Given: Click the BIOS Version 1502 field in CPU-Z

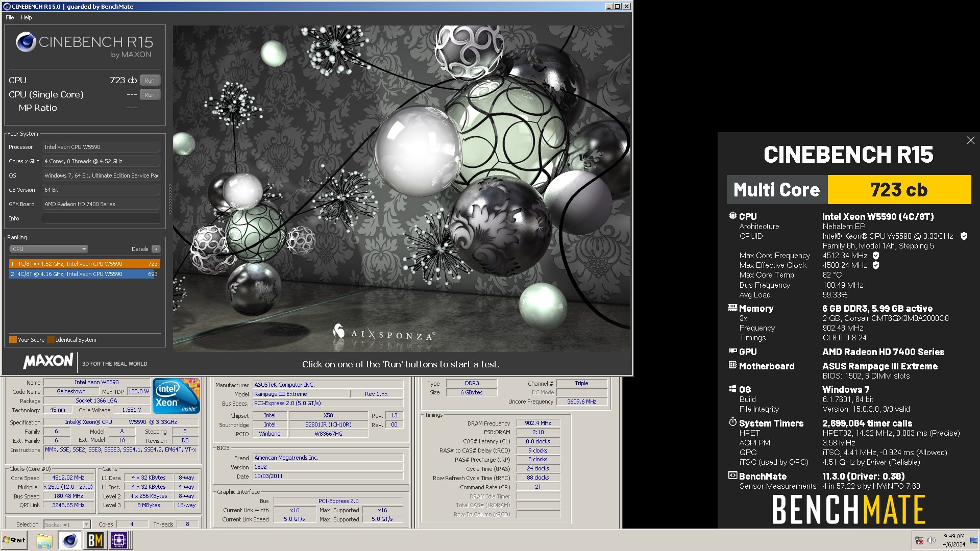Looking at the screenshot, I should 328,467.
